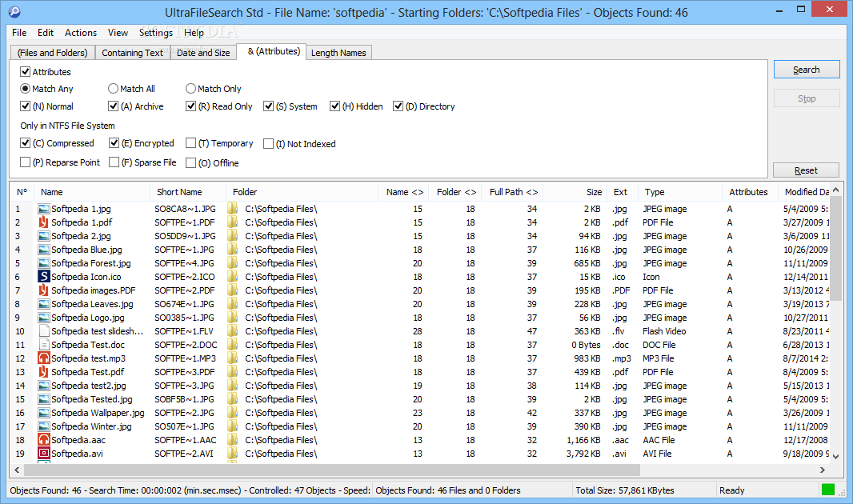Click the green status indicator in the status bar
This screenshot has height=504, width=853.
point(828,490)
